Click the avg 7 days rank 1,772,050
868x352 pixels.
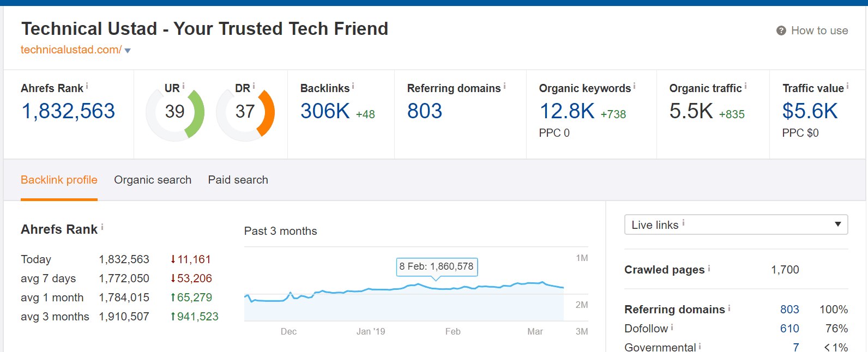pyautogui.click(x=124, y=278)
